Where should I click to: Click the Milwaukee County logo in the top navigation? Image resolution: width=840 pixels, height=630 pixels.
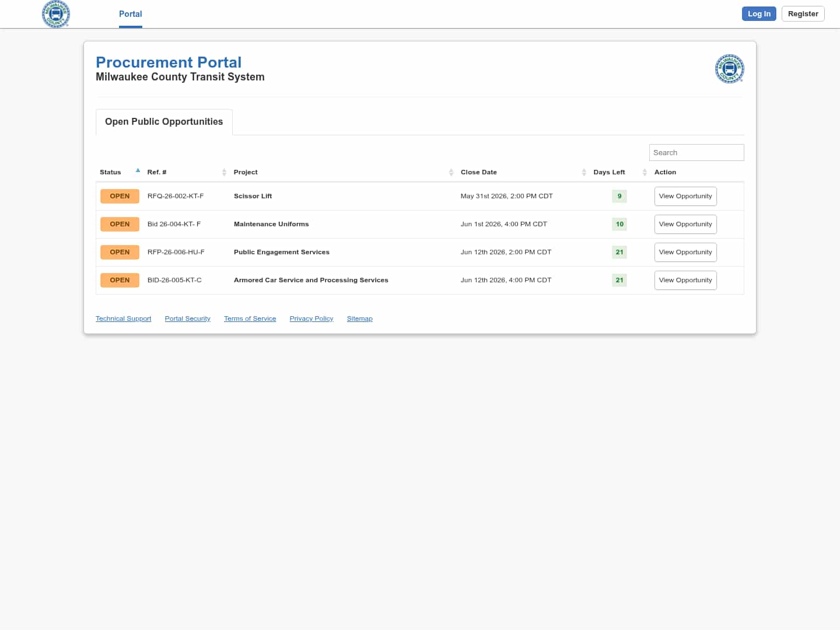click(56, 14)
